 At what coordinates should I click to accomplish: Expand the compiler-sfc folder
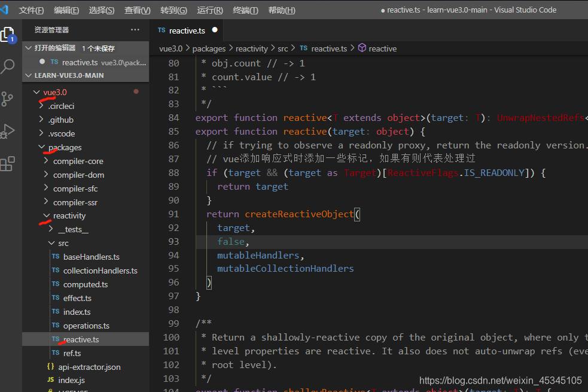click(47, 188)
